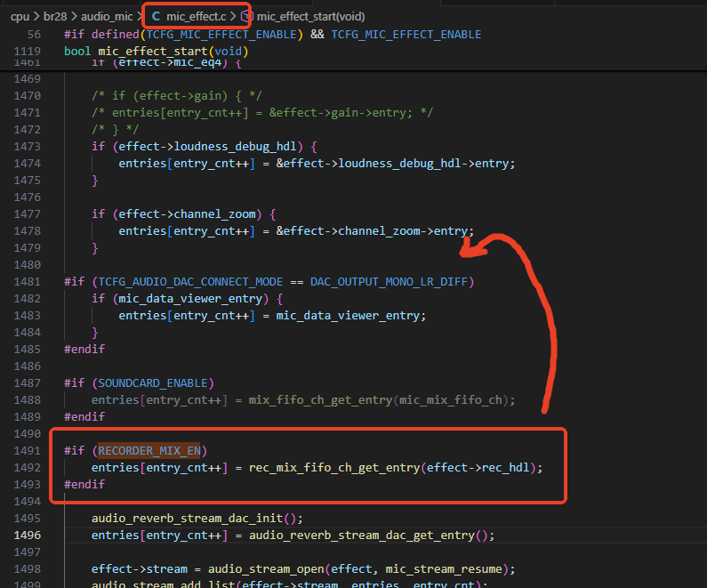Viewport: 707px width, 588px height.
Task: Click mix_fifo_ch_get_entry call on line 1488
Action: [x=320, y=400]
